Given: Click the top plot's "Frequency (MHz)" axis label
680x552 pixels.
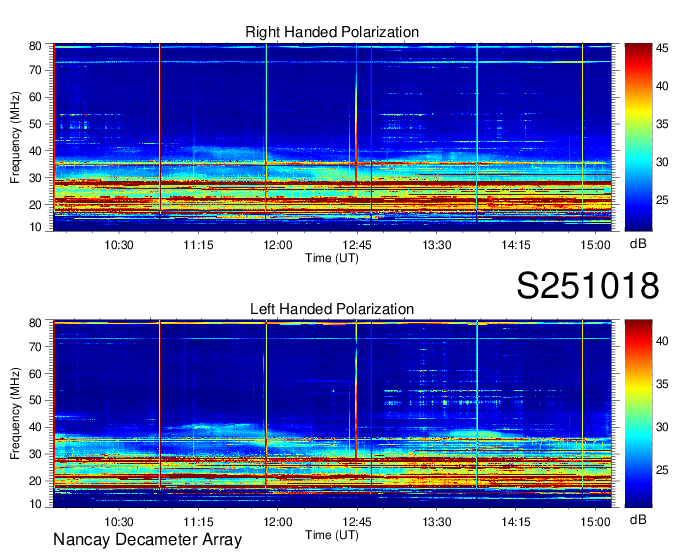Looking at the screenshot, I should pyautogui.click(x=16, y=137).
